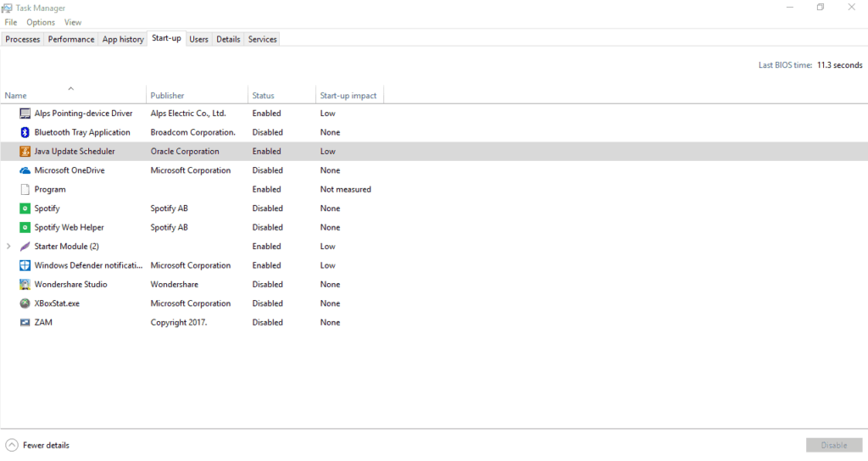868x461 pixels.
Task: Click the Not measured impact value
Action: (346, 189)
